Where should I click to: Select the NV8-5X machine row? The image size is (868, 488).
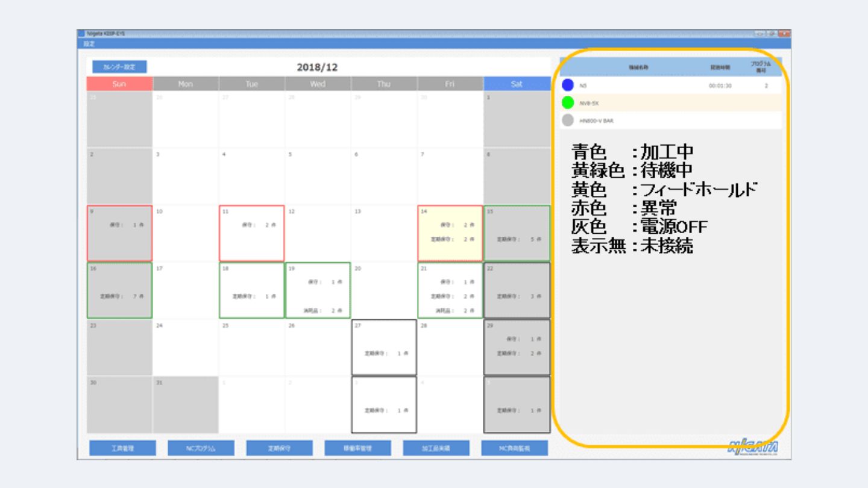[670, 103]
